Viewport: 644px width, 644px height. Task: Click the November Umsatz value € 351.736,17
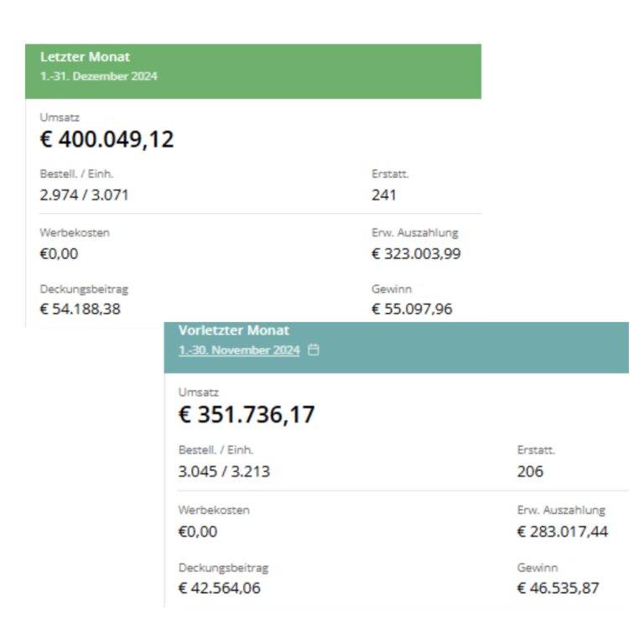247,414
